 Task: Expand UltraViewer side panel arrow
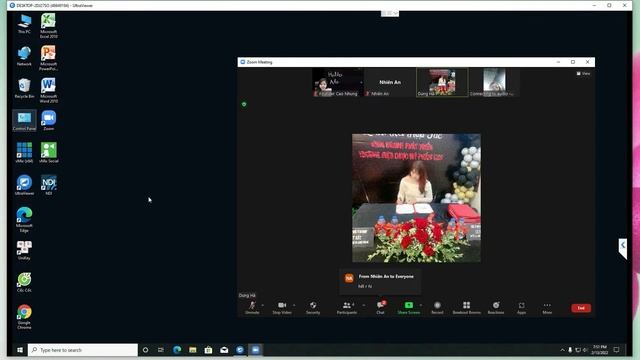pyautogui.click(x=622, y=248)
